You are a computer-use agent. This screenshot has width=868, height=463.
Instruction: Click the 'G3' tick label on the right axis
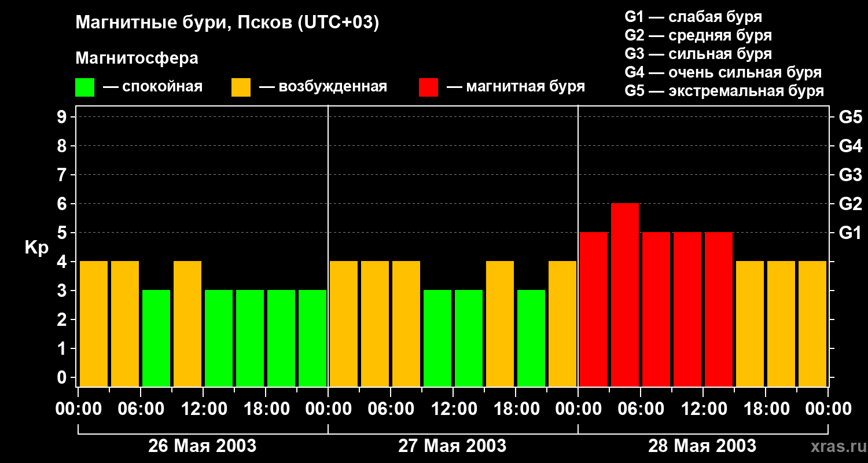tap(850, 175)
